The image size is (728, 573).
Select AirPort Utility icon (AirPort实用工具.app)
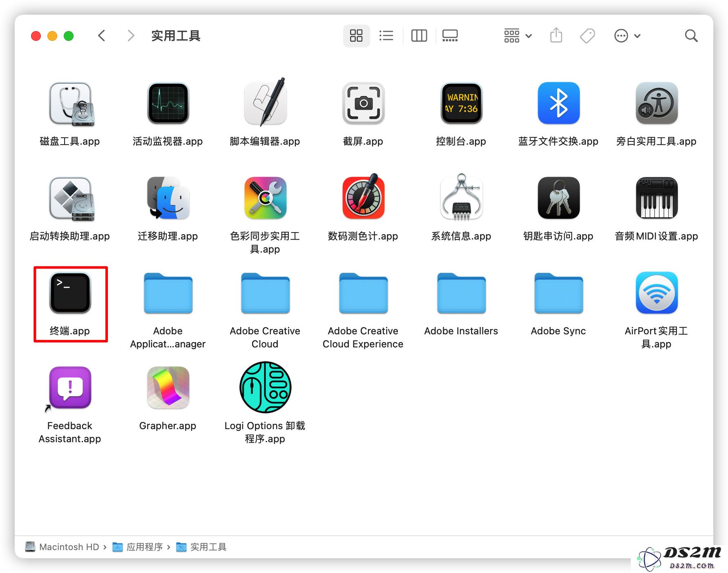tap(657, 293)
